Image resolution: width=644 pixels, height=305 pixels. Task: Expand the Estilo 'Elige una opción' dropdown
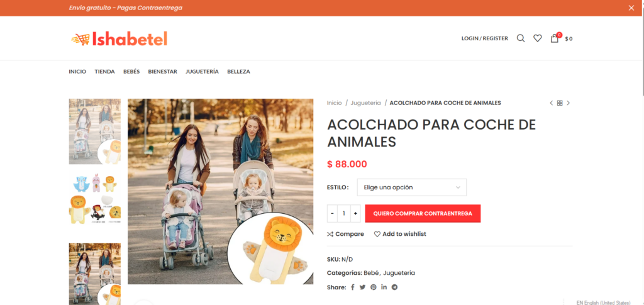(411, 187)
